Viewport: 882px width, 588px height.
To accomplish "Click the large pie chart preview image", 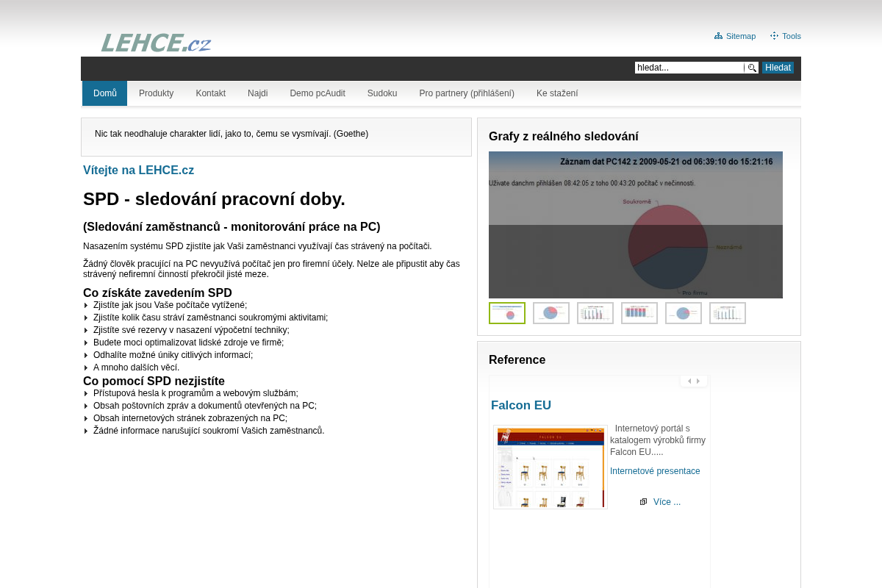I will (636, 225).
